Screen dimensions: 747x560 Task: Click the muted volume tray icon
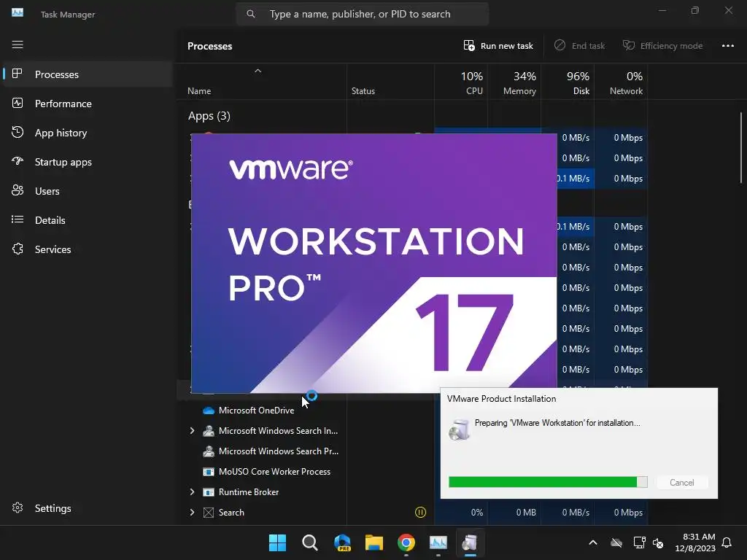point(658,542)
